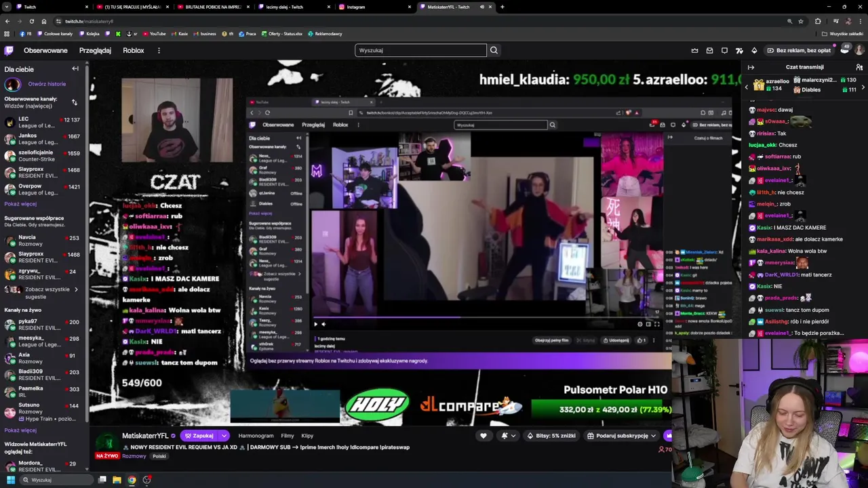Open the notifications icon with badge 49

[844, 49]
